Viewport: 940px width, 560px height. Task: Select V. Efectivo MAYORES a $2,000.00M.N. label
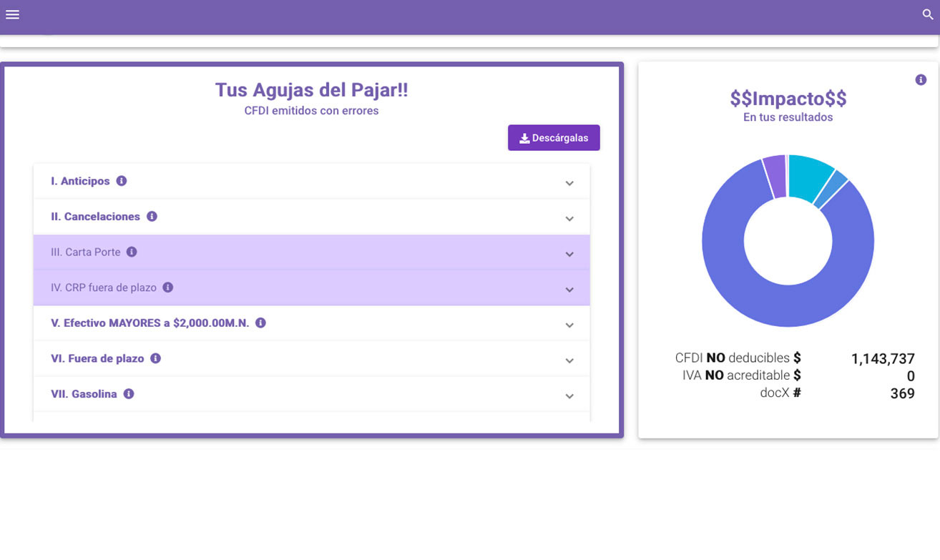tap(150, 323)
